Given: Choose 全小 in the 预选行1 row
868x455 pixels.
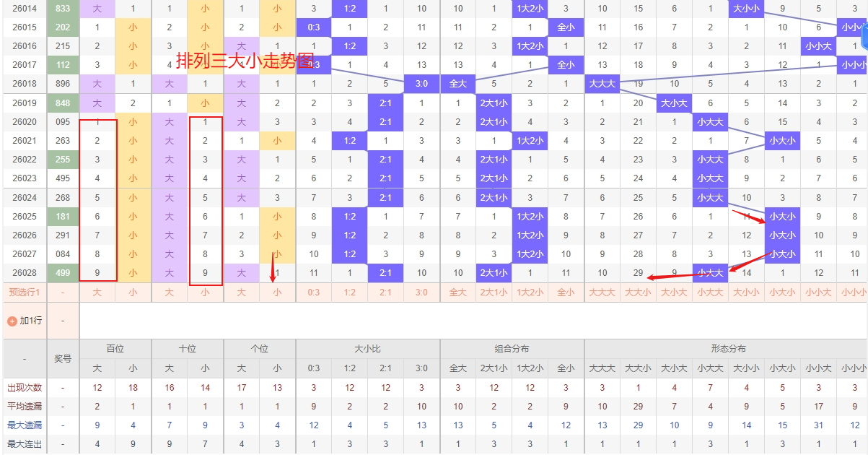Looking at the screenshot, I should 566,292.
